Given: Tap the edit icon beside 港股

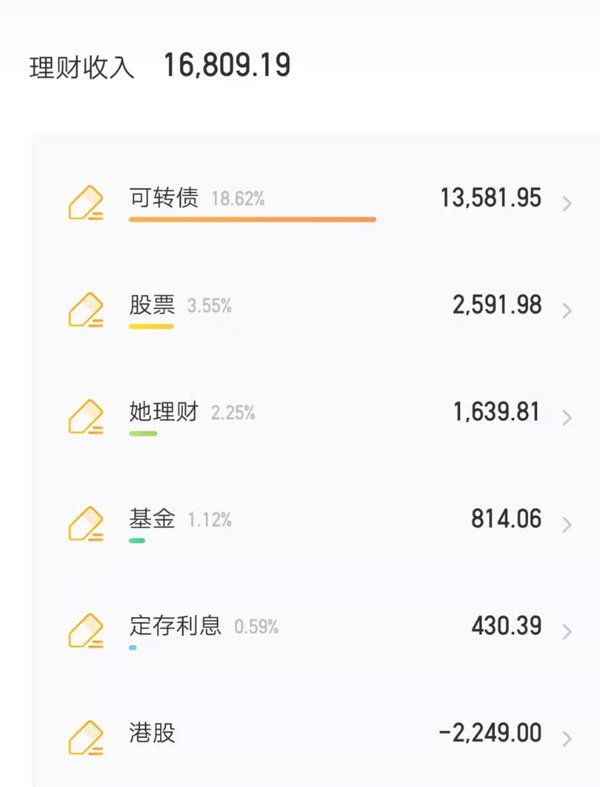Looking at the screenshot, I should [x=86, y=738].
